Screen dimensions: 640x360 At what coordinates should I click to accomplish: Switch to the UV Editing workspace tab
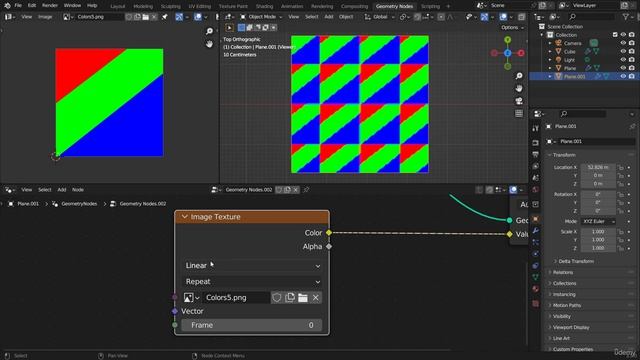click(200, 6)
